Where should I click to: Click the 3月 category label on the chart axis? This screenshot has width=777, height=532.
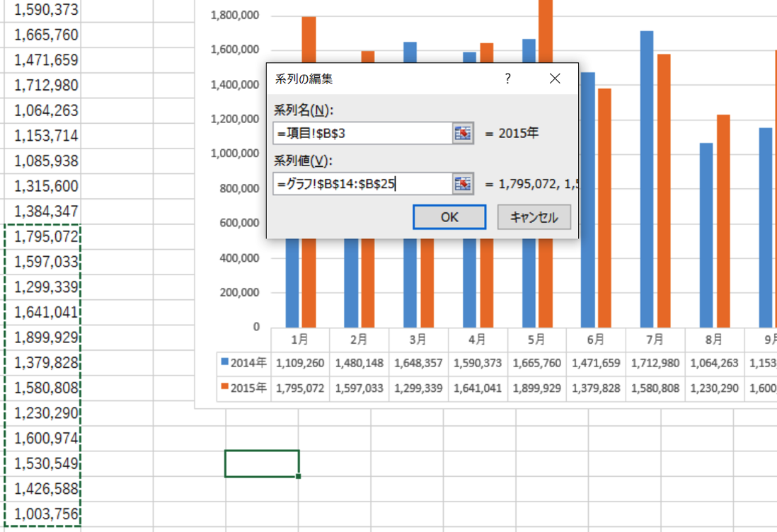(418, 340)
